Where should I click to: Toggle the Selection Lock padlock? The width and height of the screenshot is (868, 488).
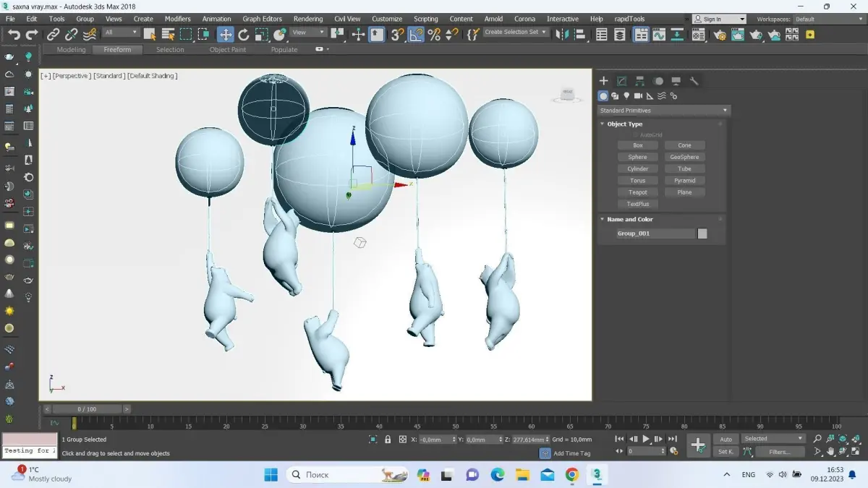[388, 440]
